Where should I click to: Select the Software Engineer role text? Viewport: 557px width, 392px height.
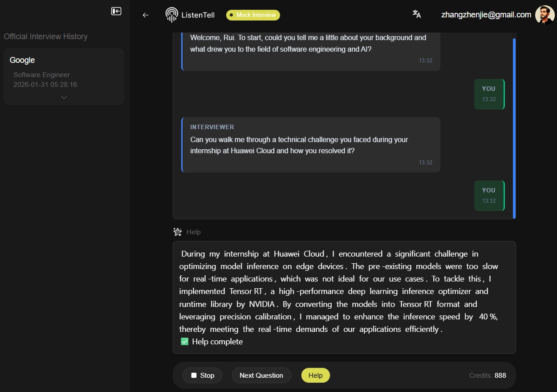42,75
